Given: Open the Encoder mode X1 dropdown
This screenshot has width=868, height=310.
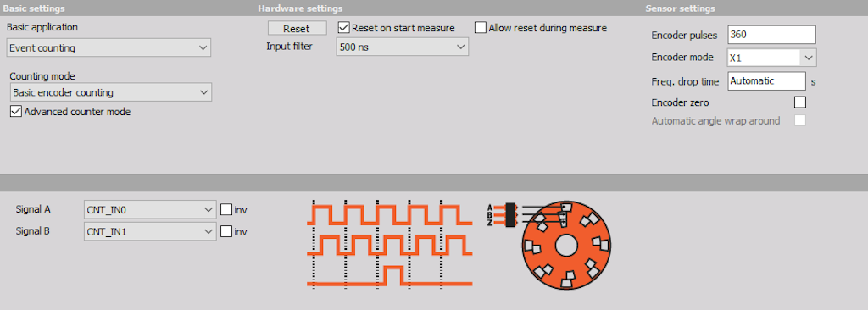Looking at the screenshot, I should (771, 57).
